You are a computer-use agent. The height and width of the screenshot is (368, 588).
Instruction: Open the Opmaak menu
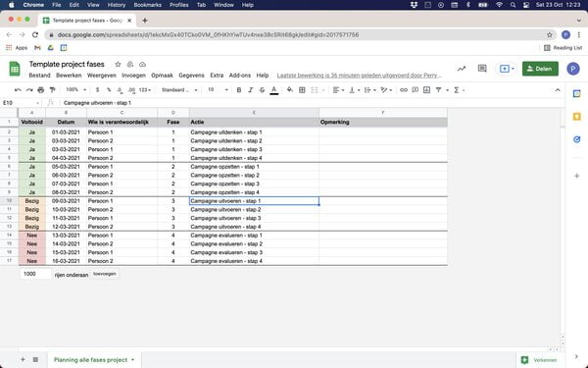(x=162, y=76)
